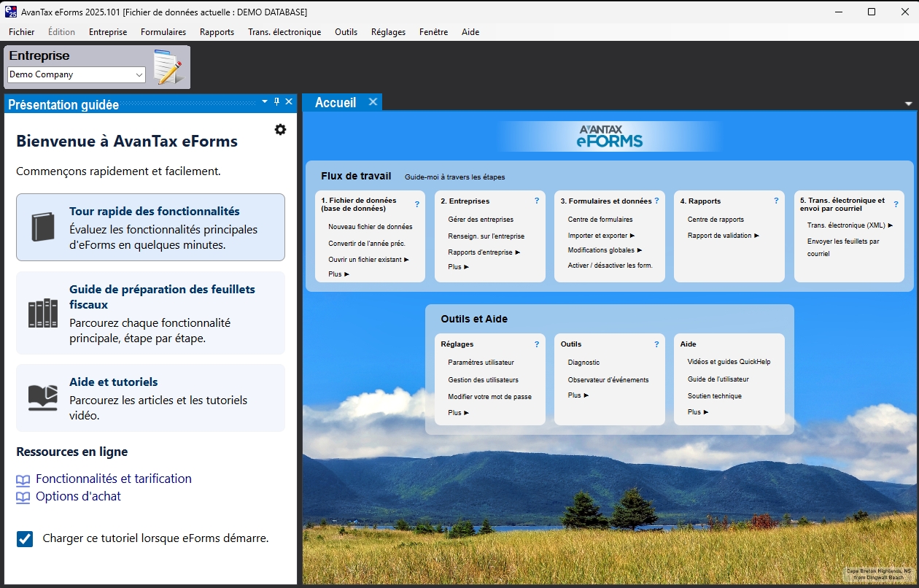Viewport: 919px width, 588px height.
Task: Click the AvanTax eForms logo banner
Action: pyautogui.click(x=610, y=136)
